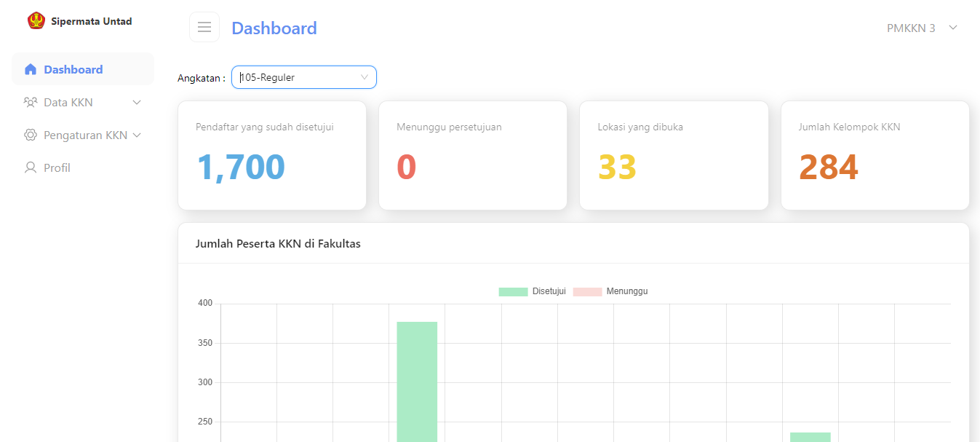Viewport: 980px width, 442px height.
Task: Select Dashboard in the sidebar
Action: [73, 70]
